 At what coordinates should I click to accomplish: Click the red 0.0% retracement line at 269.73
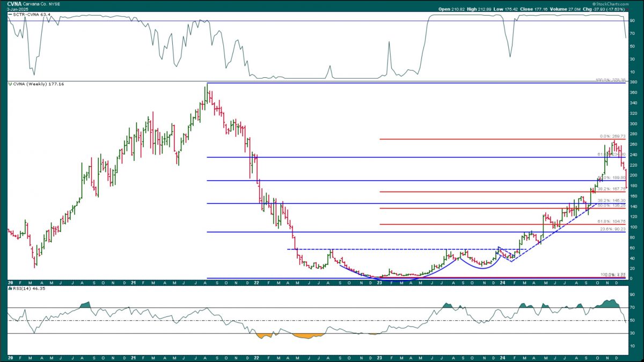coord(502,139)
